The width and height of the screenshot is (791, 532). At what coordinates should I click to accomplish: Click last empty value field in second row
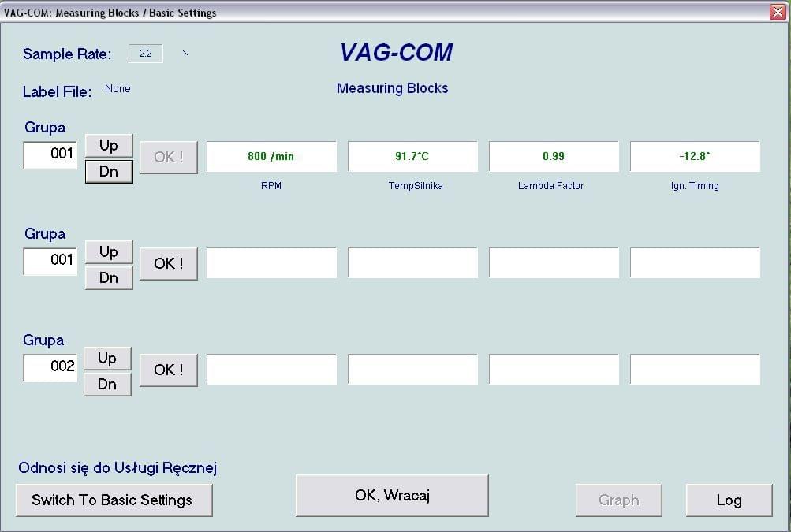[x=695, y=262]
